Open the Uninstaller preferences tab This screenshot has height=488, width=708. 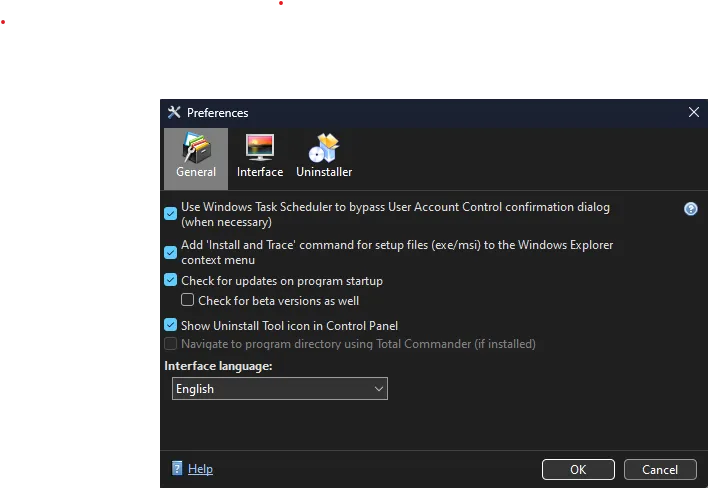tap(324, 158)
